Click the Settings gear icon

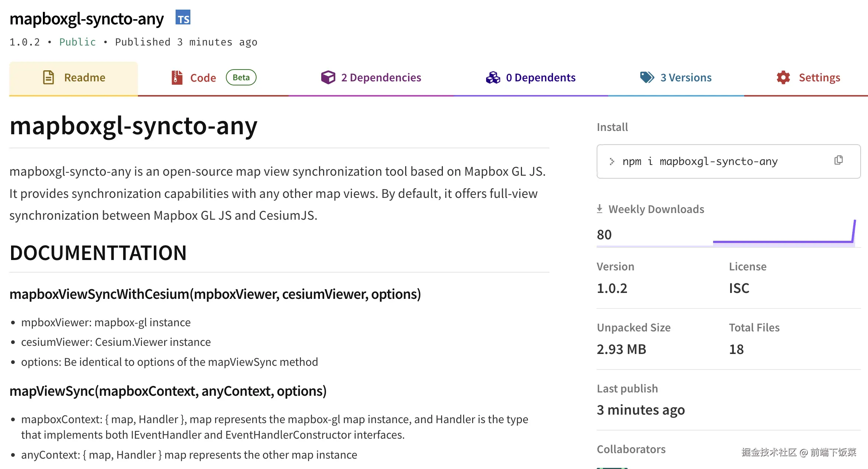pos(783,77)
